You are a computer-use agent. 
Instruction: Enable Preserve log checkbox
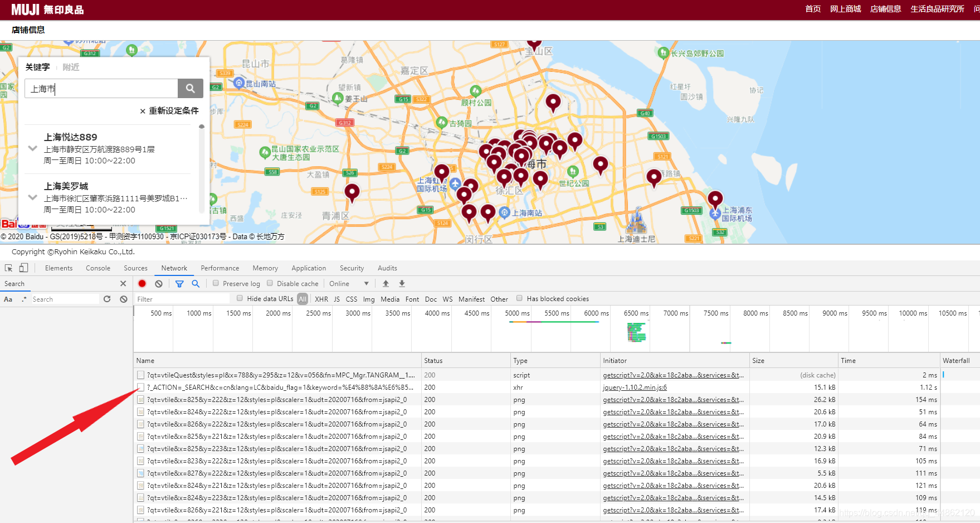216,283
